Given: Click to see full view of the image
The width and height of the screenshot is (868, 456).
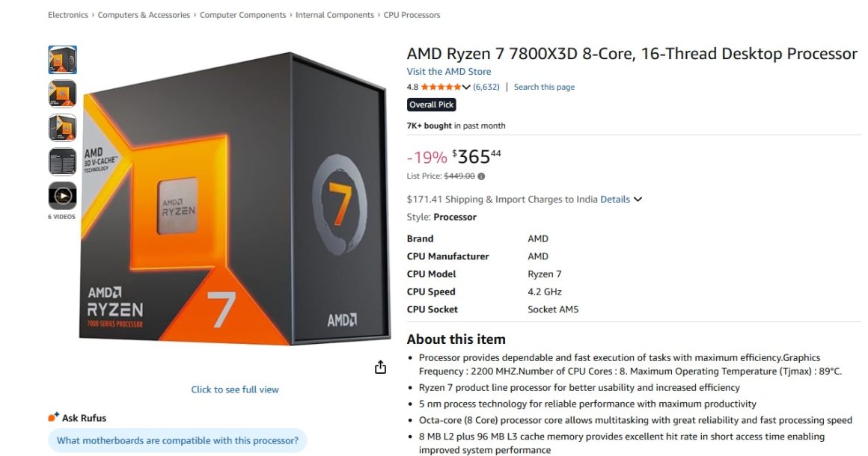Looking at the screenshot, I should pyautogui.click(x=234, y=389).
